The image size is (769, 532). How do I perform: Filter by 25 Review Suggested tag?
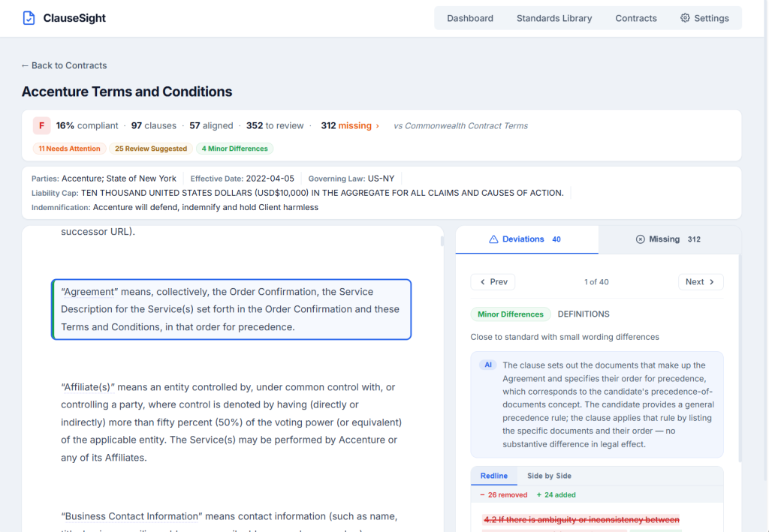tap(151, 149)
